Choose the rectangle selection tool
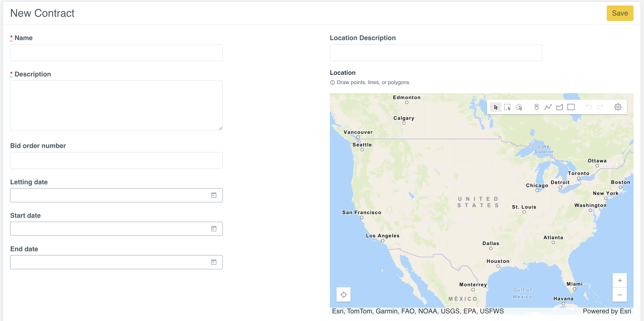644x321 pixels. pos(507,107)
